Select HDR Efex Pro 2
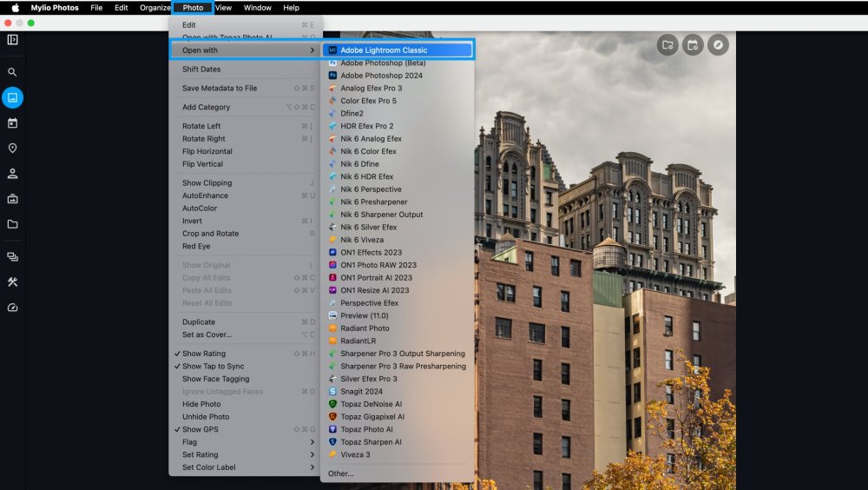The height and width of the screenshot is (490, 868). coord(398,126)
